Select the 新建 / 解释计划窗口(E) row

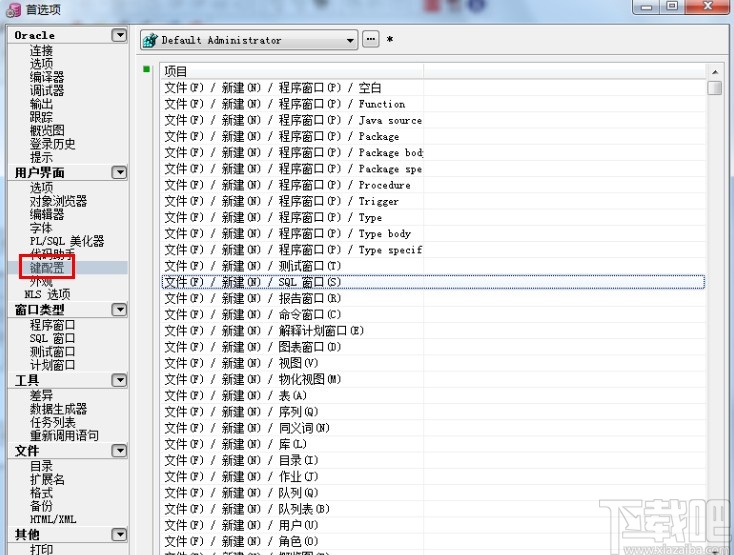(x=433, y=331)
